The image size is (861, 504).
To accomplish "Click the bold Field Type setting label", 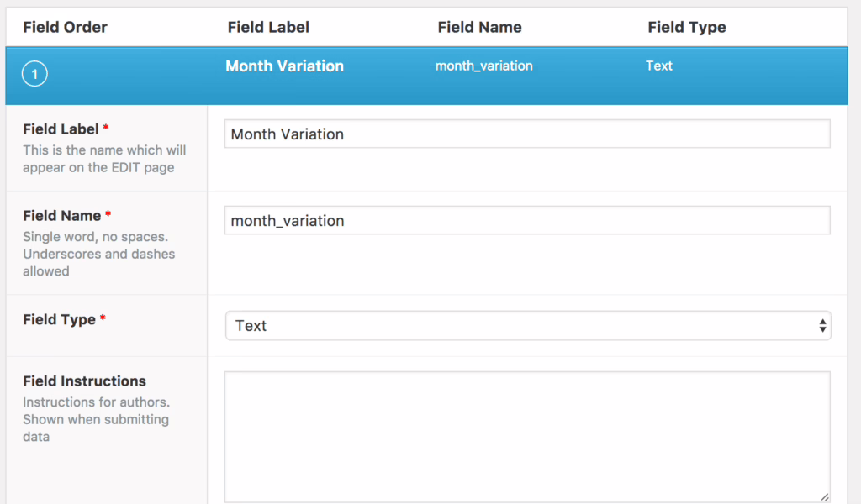I will point(59,319).
